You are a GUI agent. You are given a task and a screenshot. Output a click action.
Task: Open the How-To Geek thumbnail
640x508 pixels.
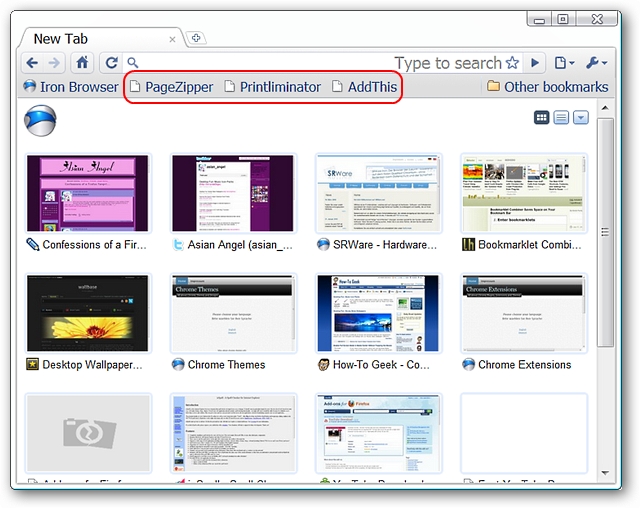click(378, 313)
